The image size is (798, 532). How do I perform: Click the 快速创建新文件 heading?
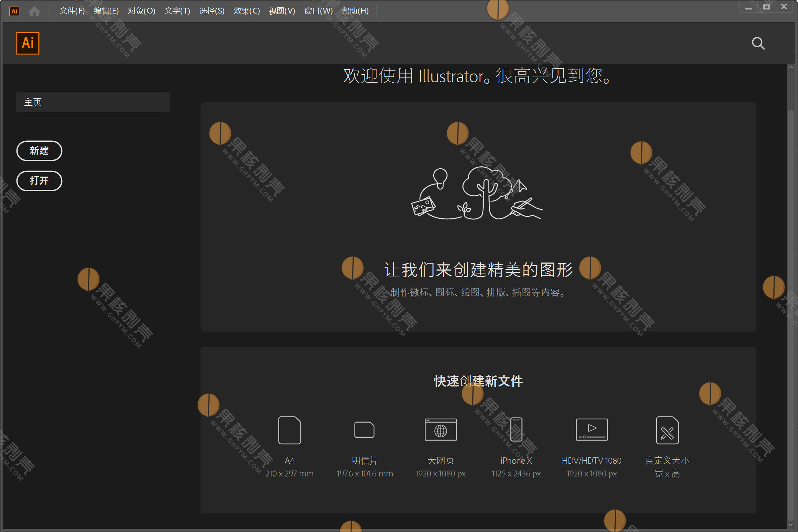[x=478, y=381]
